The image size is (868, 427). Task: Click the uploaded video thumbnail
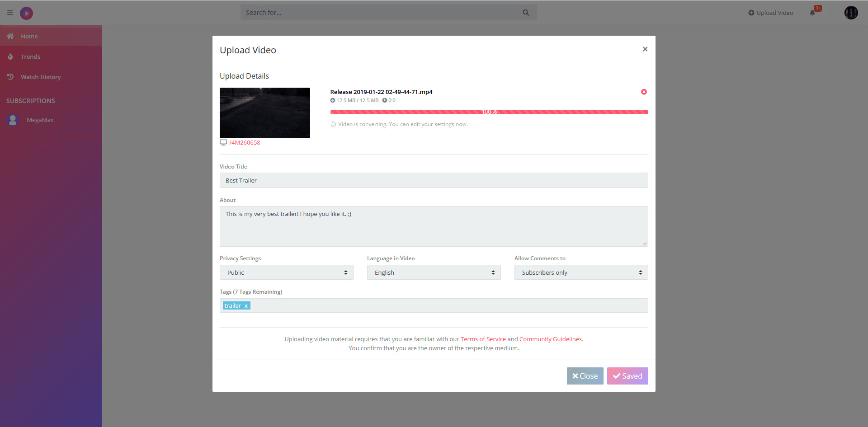[265, 113]
